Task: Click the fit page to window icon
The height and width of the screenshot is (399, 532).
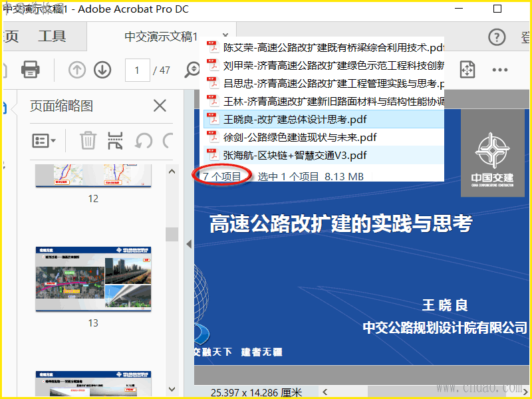Action: click(x=467, y=70)
